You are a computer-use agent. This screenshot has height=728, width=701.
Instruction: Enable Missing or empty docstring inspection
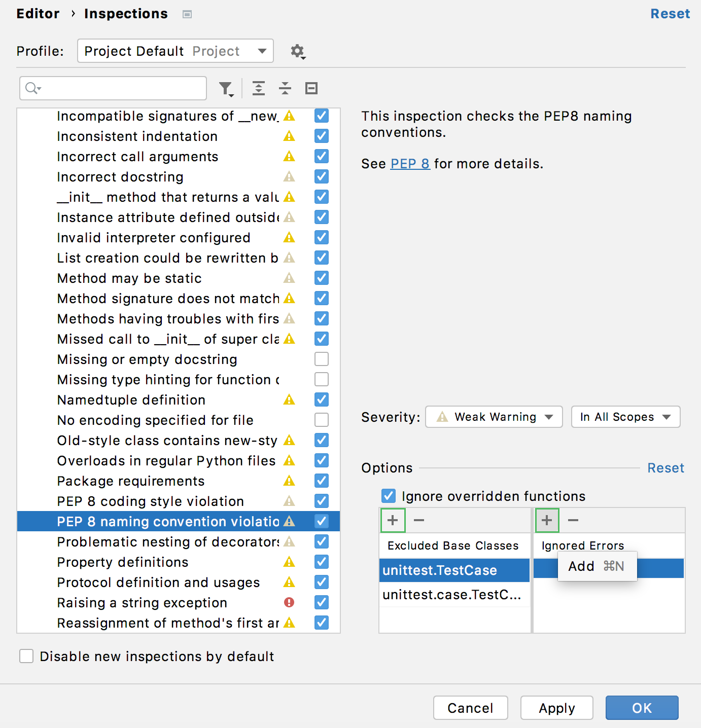click(x=322, y=359)
